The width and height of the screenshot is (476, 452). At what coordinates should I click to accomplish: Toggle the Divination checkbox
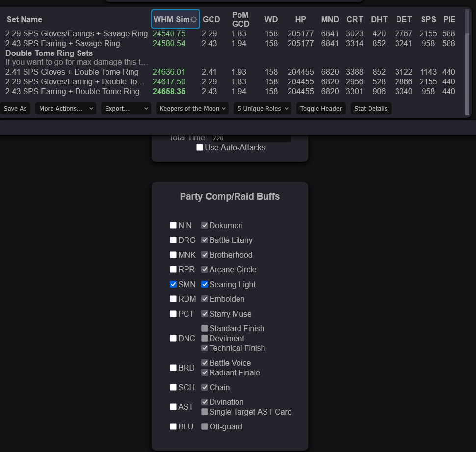pyautogui.click(x=205, y=402)
